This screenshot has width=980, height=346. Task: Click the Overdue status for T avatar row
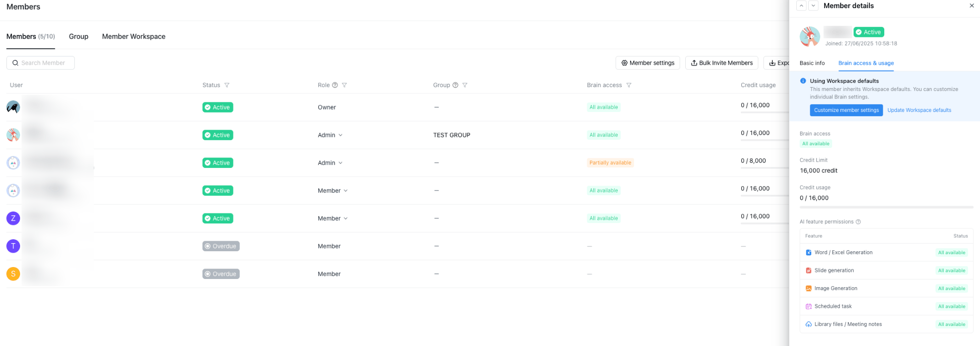click(221, 246)
